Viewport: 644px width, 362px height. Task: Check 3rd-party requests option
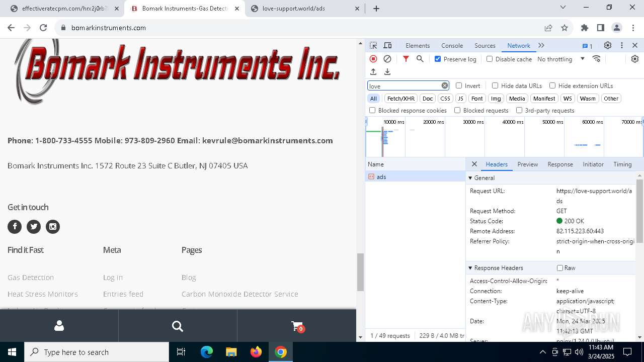pyautogui.click(x=519, y=110)
